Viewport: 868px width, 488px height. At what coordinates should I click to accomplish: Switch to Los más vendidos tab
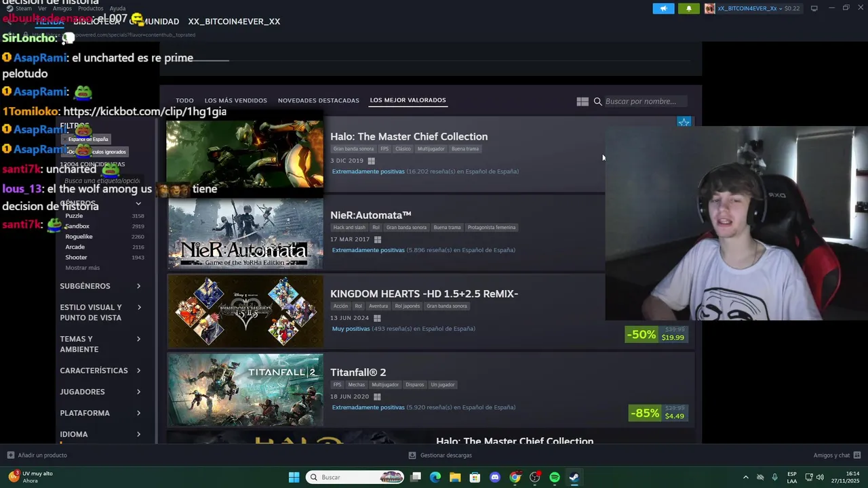pos(236,100)
